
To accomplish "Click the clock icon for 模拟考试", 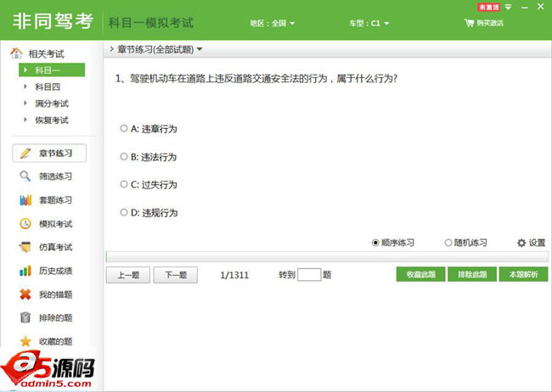I will click(x=25, y=223).
